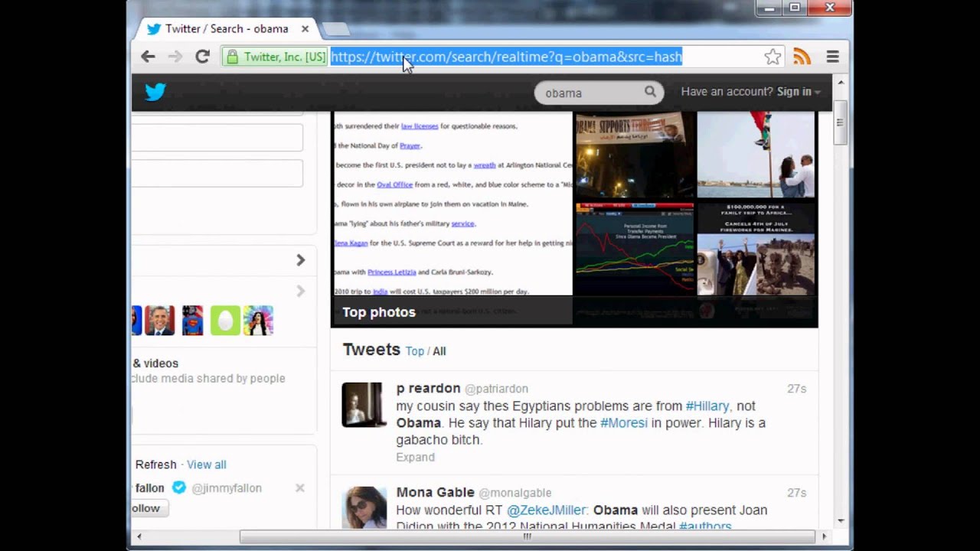The height and width of the screenshot is (551, 980).
Task: Click the browser back arrow
Action: point(148,57)
